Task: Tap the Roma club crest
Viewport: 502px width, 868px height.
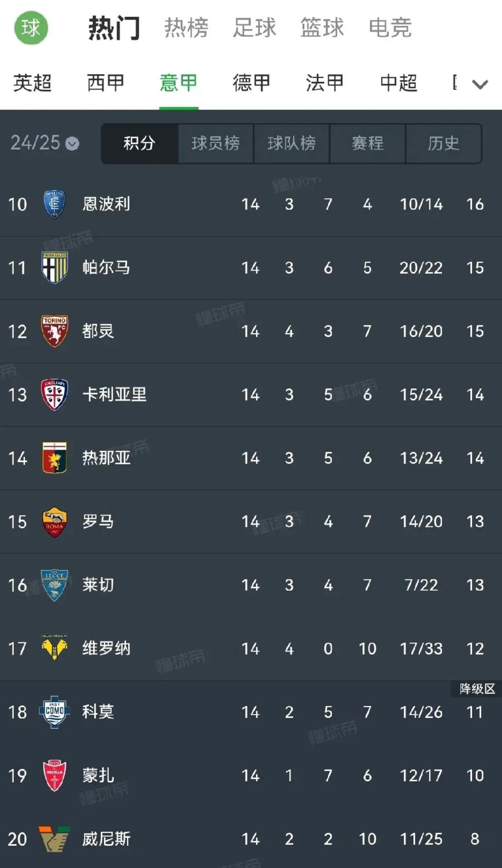Action: pyautogui.click(x=54, y=522)
